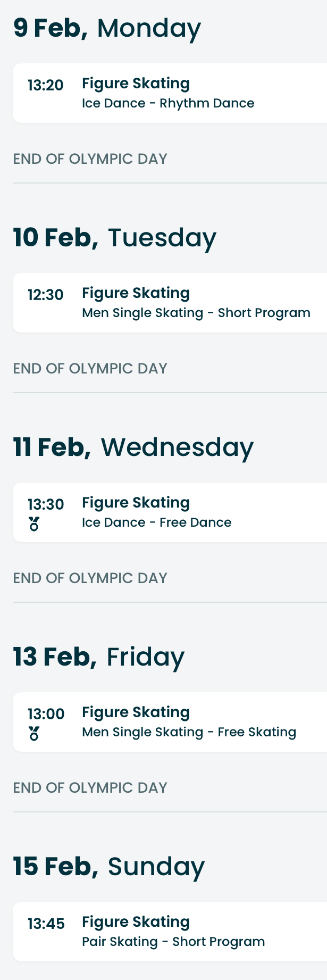Open the Pair Skating - Short Program event
The image size is (327, 980).
click(x=173, y=942)
